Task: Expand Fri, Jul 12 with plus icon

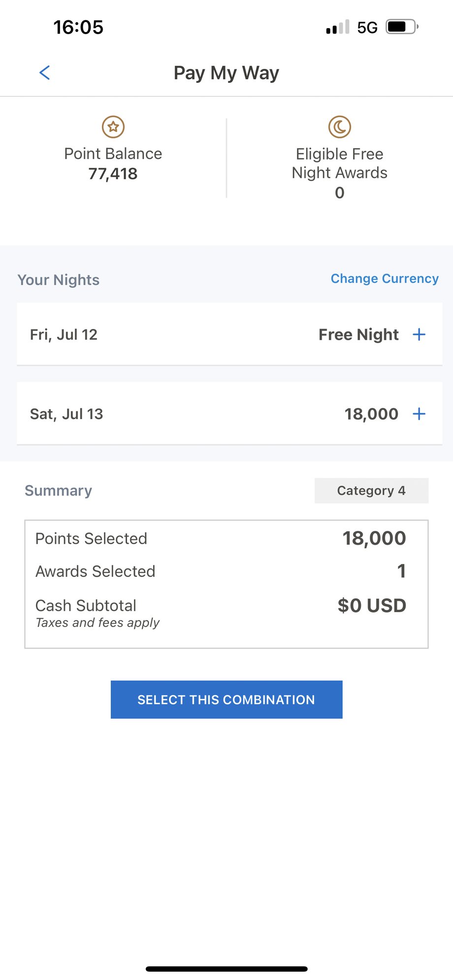Action: 419,335
